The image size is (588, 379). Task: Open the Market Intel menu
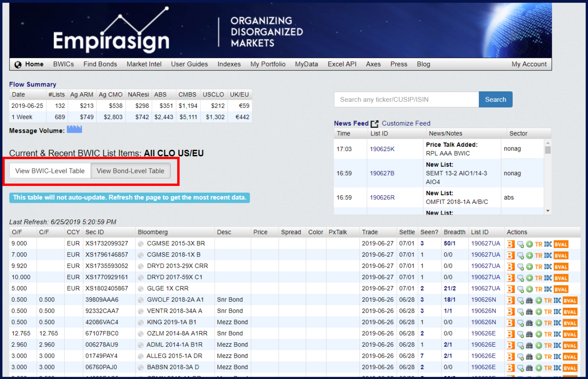(144, 64)
